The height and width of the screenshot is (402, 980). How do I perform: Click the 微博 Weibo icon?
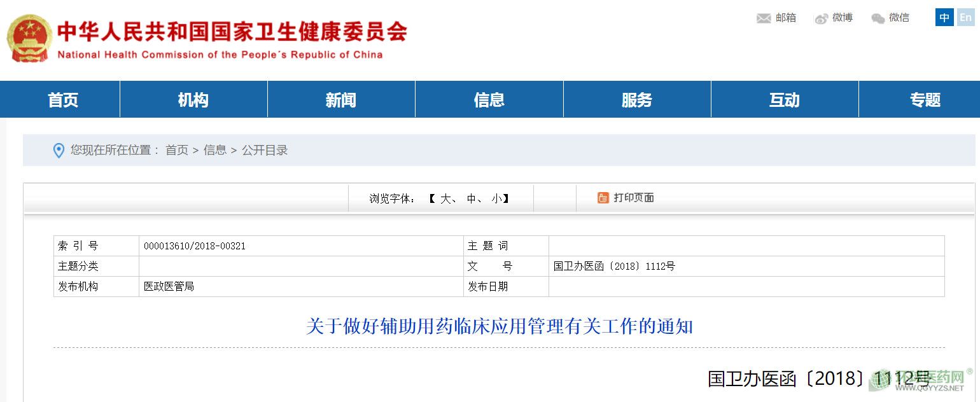coord(822,18)
